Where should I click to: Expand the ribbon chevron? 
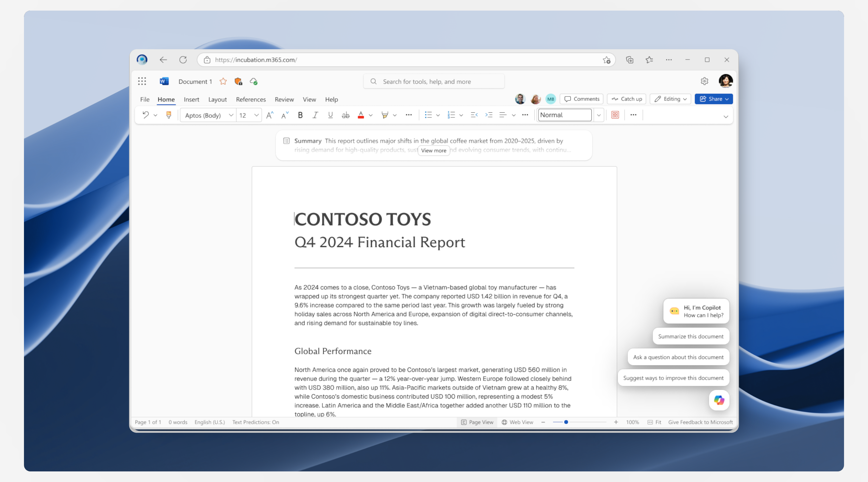point(726,117)
